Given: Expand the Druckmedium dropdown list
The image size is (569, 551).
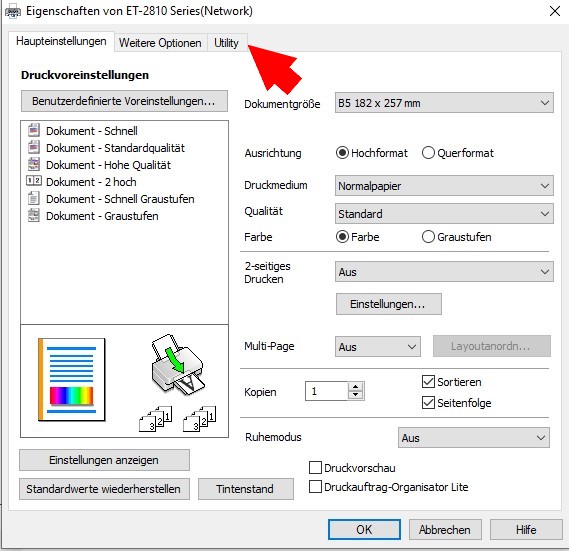Looking at the screenshot, I should (x=444, y=186).
